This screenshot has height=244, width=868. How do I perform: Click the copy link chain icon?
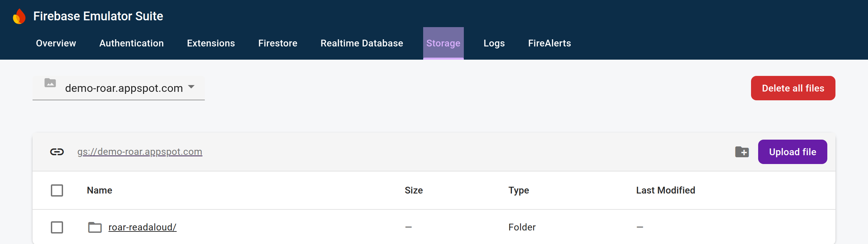pyautogui.click(x=57, y=152)
